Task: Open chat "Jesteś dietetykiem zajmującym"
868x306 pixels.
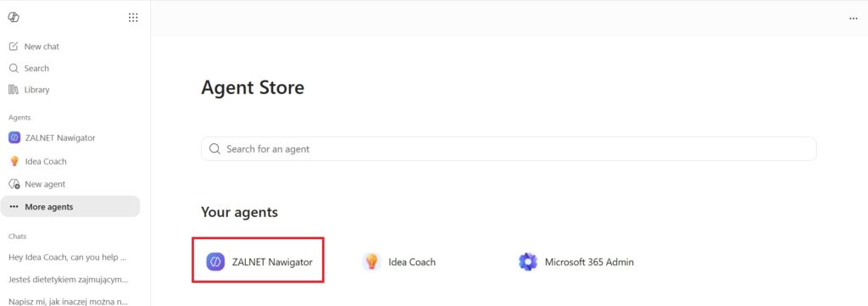Action: point(68,280)
